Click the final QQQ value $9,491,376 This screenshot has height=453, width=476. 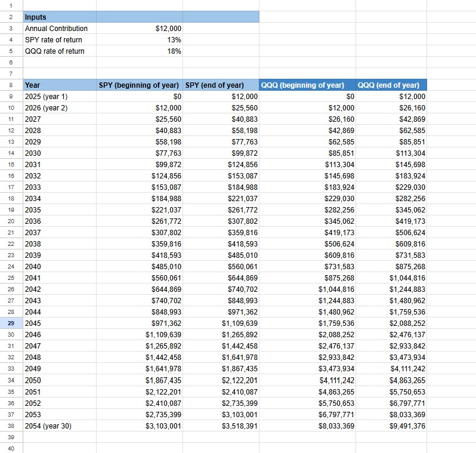pyautogui.click(x=391, y=426)
